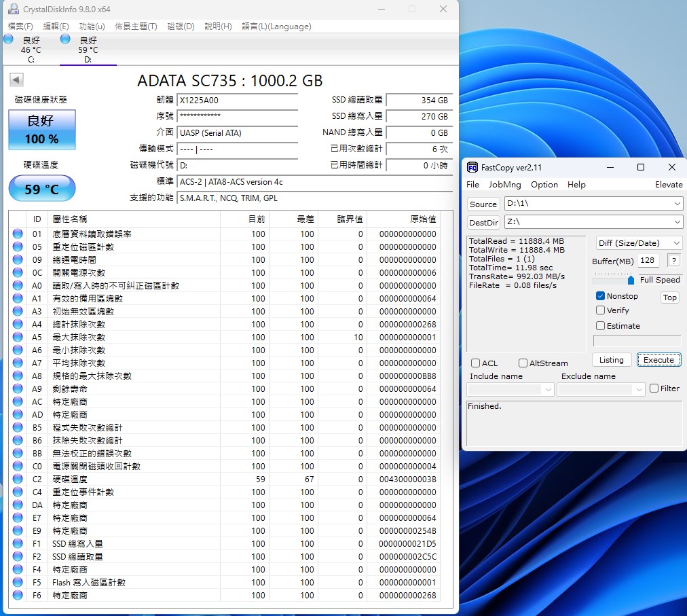Image resolution: width=687 pixels, height=616 pixels.
Task: Click status orb for attribute 01 row
Action: coord(18,234)
